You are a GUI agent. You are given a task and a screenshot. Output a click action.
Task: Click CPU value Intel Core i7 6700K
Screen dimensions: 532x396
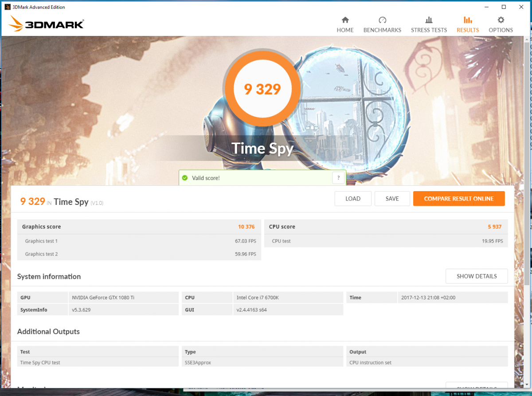257,298
